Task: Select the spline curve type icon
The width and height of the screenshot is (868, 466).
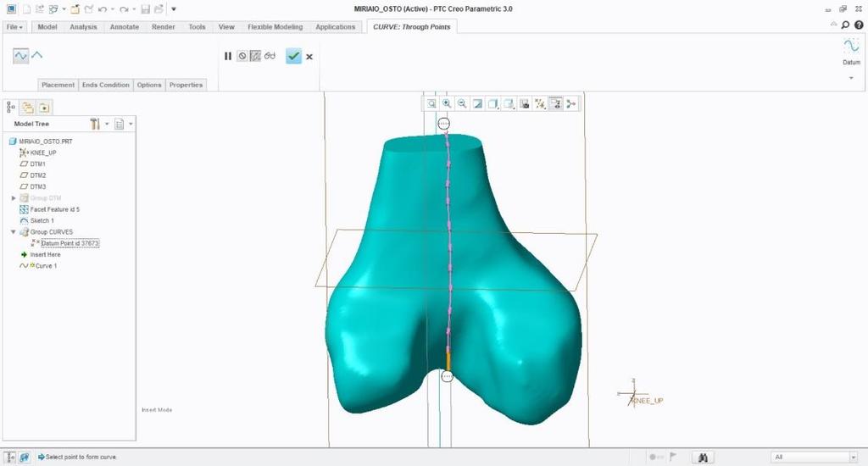Action: [x=20, y=56]
